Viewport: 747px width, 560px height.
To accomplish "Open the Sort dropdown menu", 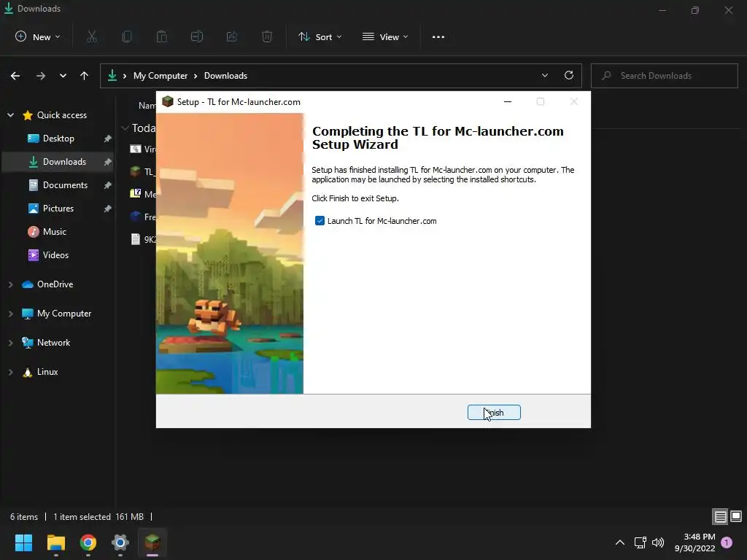I will (x=320, y=36).
